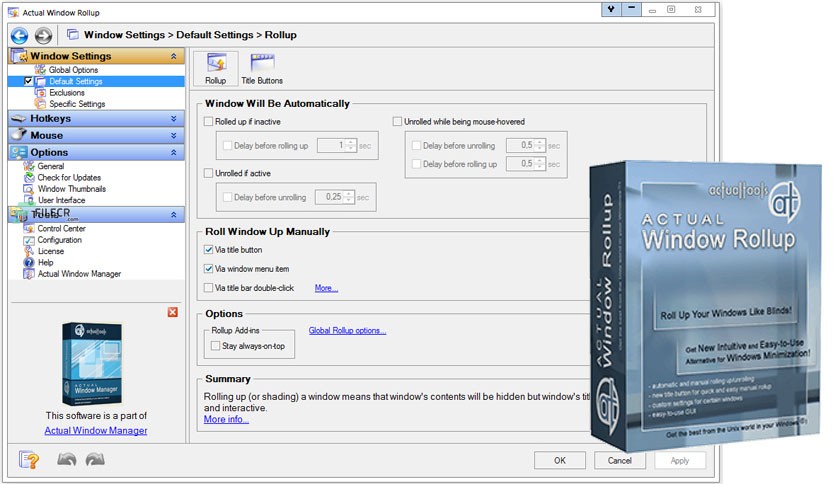Click the redo arrow icon at bottom
This screenshot has height=484, width=836.
(95, 459)
